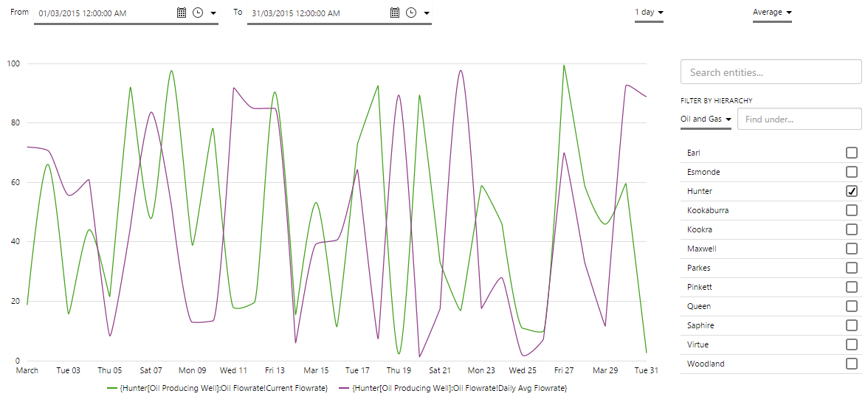Expand the To date preset dropdown arrow
This screenshot has width=868, height=402.
click(427, 13)
